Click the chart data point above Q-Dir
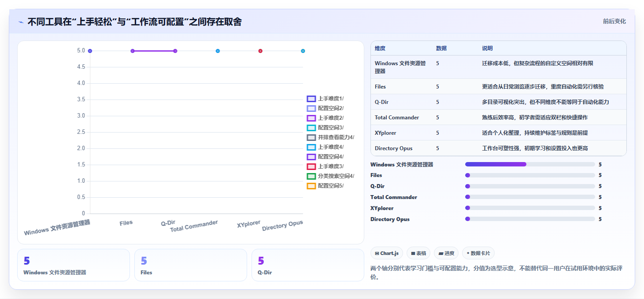This screenshot has height=299, width=644. coord(175,51)
